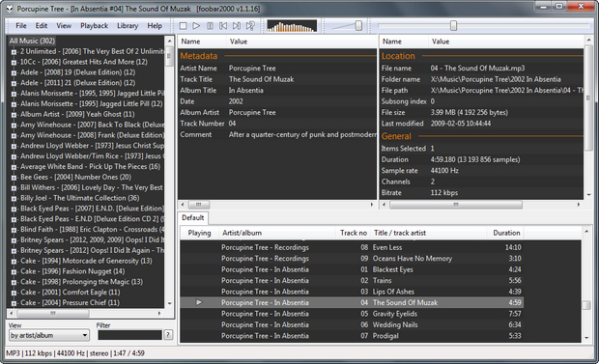Click the filter help question mark button
Image resolution: width=599 pixels, height=364 pixels.
pyautogui.click(x=168, y=335)
